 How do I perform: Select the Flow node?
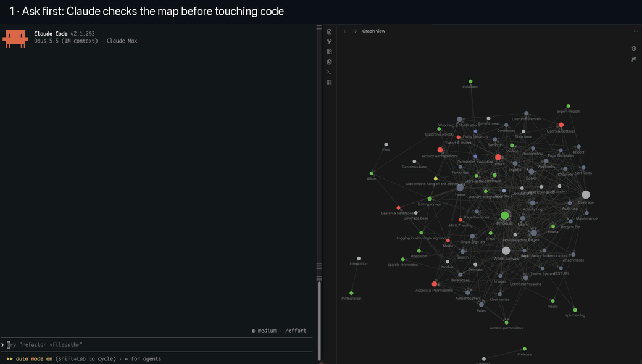(x=386, y=144)
